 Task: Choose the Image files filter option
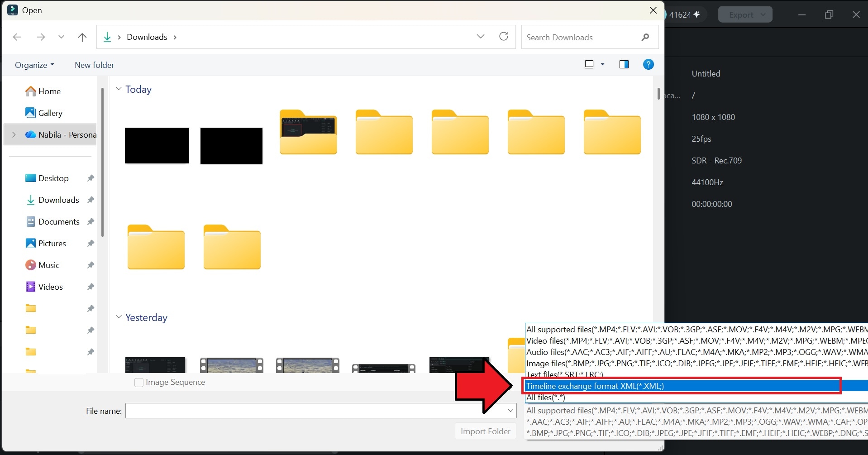click(x=696, y=363)
